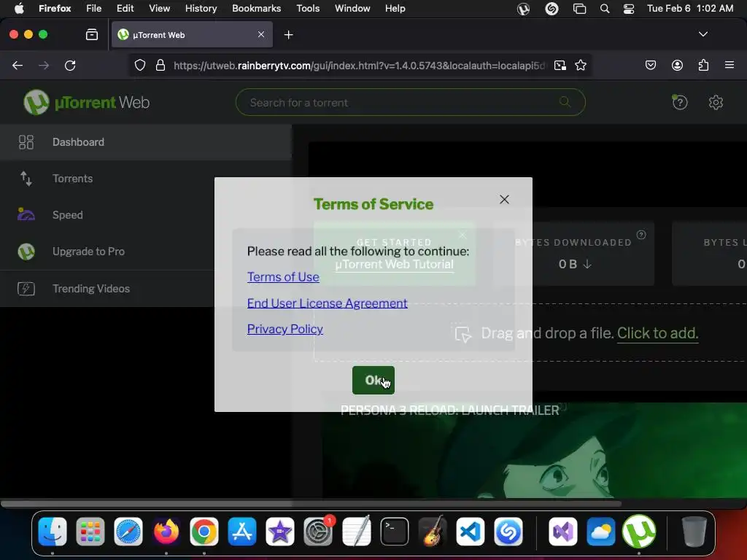747x560 pixels.
Task: Focus the Search for a torrent field
Action: (x=410, y=102)
